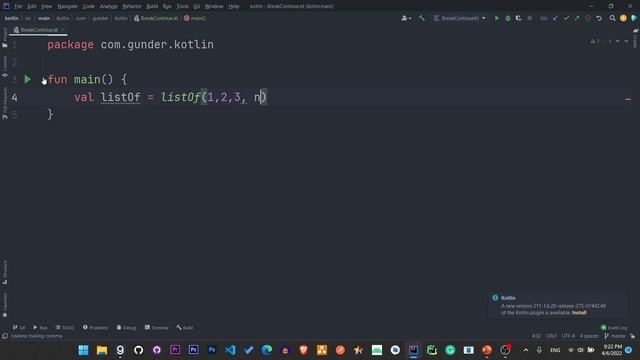
Task: Push commits with the green arrow icon
Action: pyautogui.click(x=577, y=18)
